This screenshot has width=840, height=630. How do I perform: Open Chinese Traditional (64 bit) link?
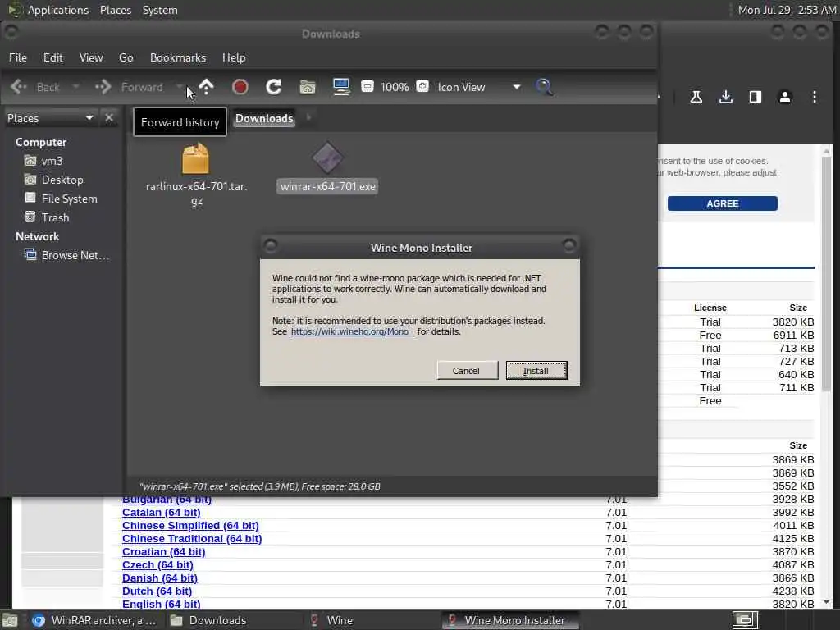(x=192, y=539)
